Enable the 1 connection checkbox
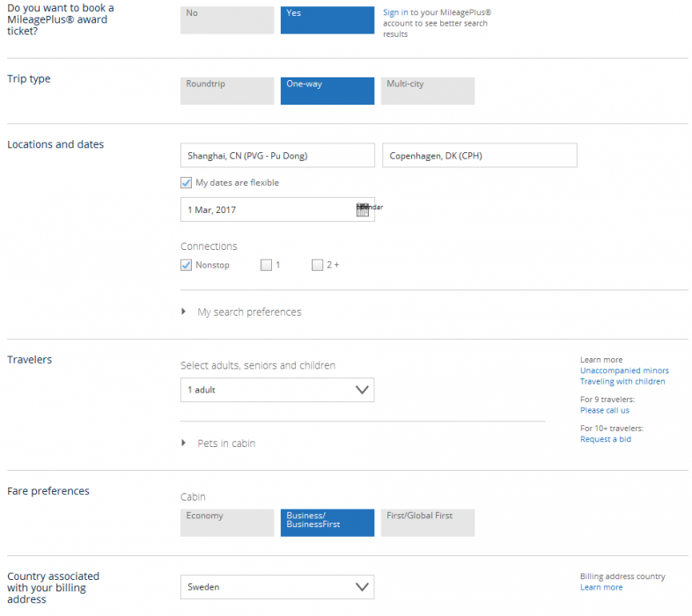The image size is (692, 616). 266,265
